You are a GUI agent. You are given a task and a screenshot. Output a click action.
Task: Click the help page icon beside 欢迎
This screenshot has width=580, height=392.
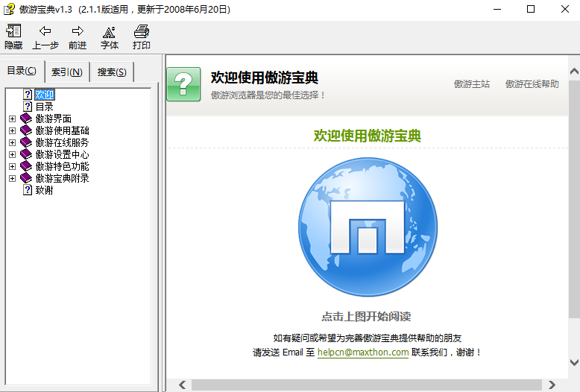coord(28,95)
